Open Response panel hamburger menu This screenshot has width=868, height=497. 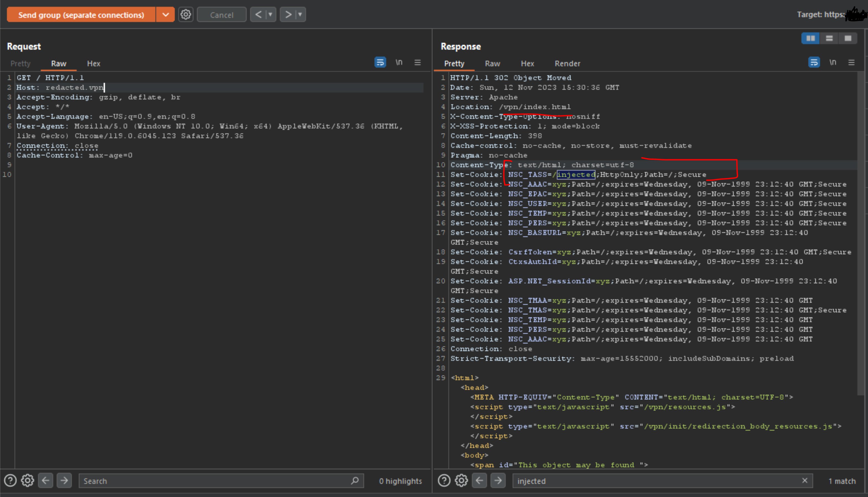point(851,63)
